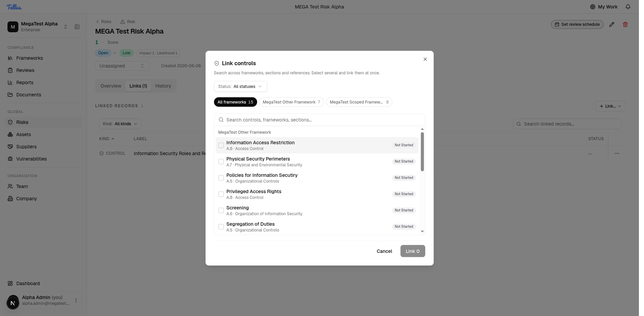Viewport: 644px width, 316px height.
Task: Check Physical Security Perimeters control
Action: click(221, 162)
